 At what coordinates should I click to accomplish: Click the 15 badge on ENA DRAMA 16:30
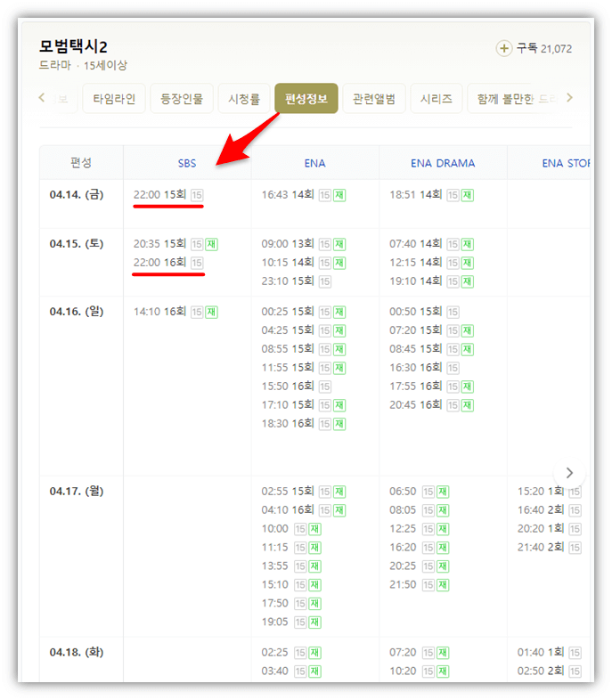[x=453, y=368]
